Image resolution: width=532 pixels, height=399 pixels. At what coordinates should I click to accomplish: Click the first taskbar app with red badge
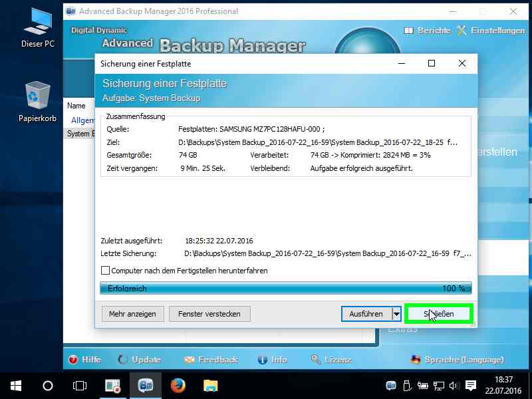pyautogui.click(x=113, y=386)
